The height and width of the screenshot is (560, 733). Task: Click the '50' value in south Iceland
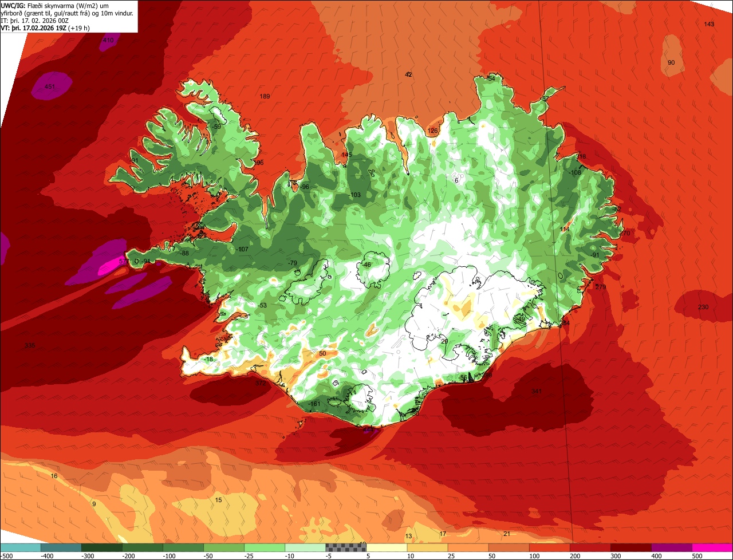322,354
